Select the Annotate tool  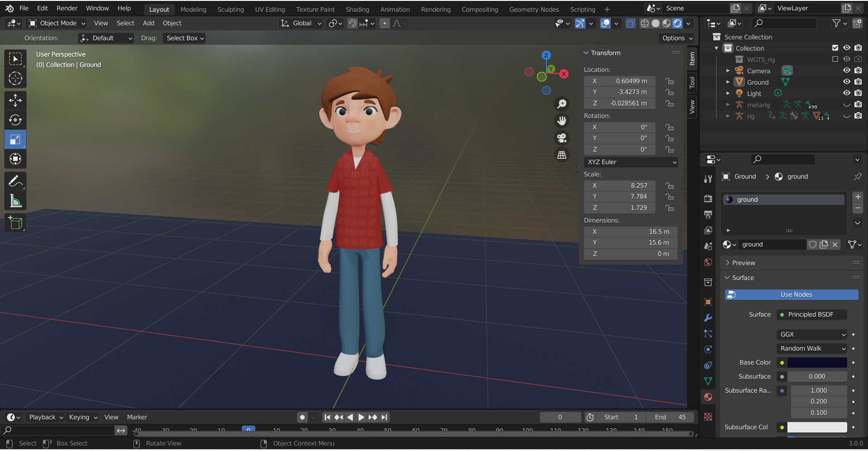click(15, 181)
